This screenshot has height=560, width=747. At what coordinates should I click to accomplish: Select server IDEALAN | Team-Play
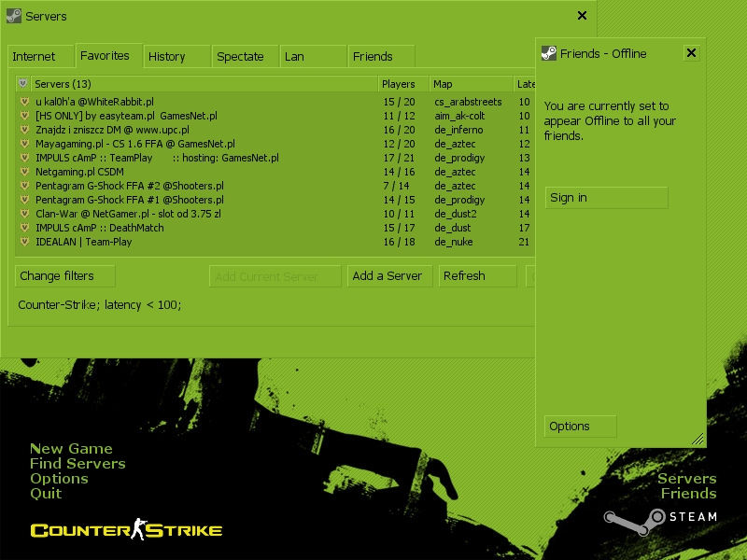point(275,242)
